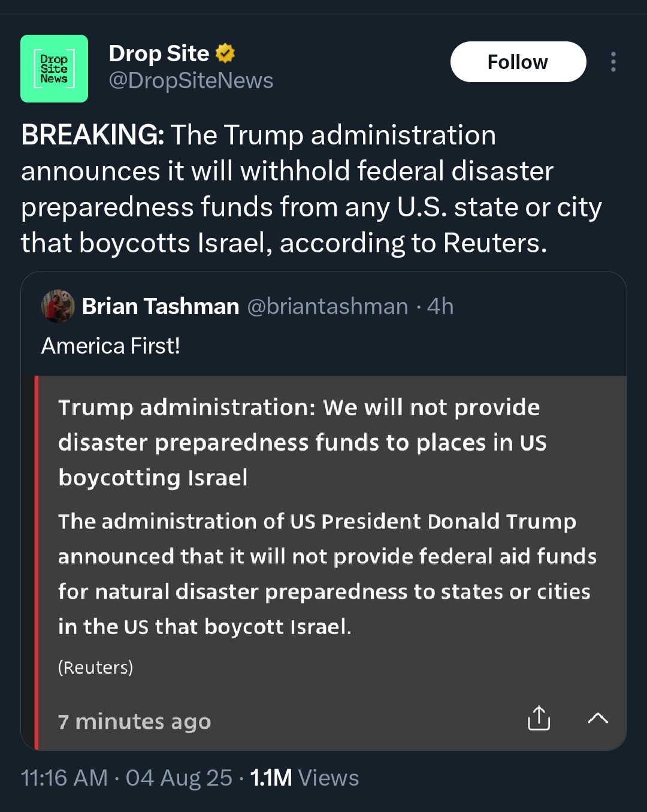
Task: Open the @DropSiteNews handle link
Action: (x=191, y=80)
